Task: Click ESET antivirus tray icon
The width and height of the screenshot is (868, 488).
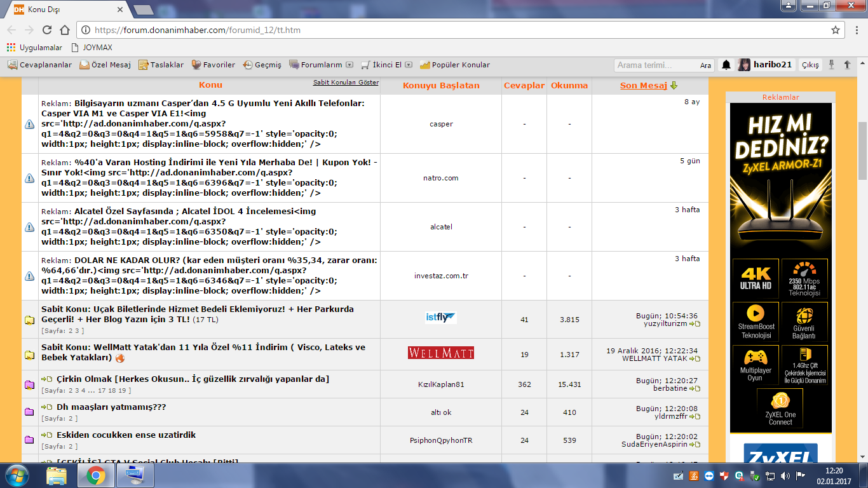Action: click(x=739, y=475)
